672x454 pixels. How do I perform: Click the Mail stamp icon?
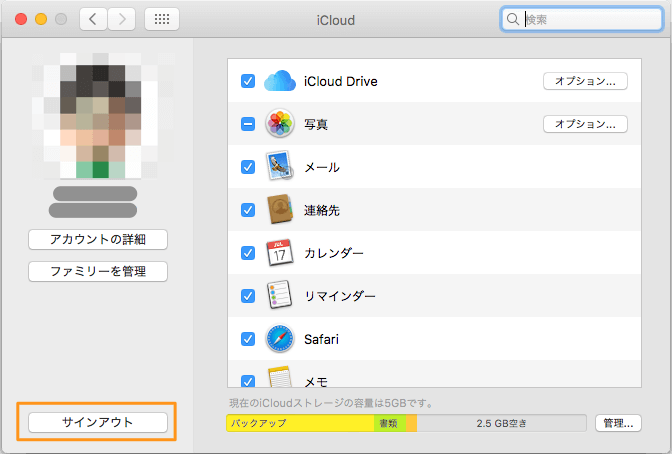[x=279, y=165]
